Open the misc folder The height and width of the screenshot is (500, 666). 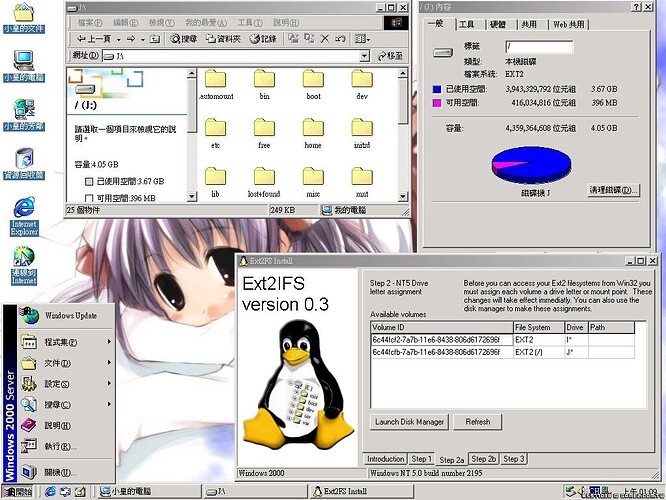point(313,183)
